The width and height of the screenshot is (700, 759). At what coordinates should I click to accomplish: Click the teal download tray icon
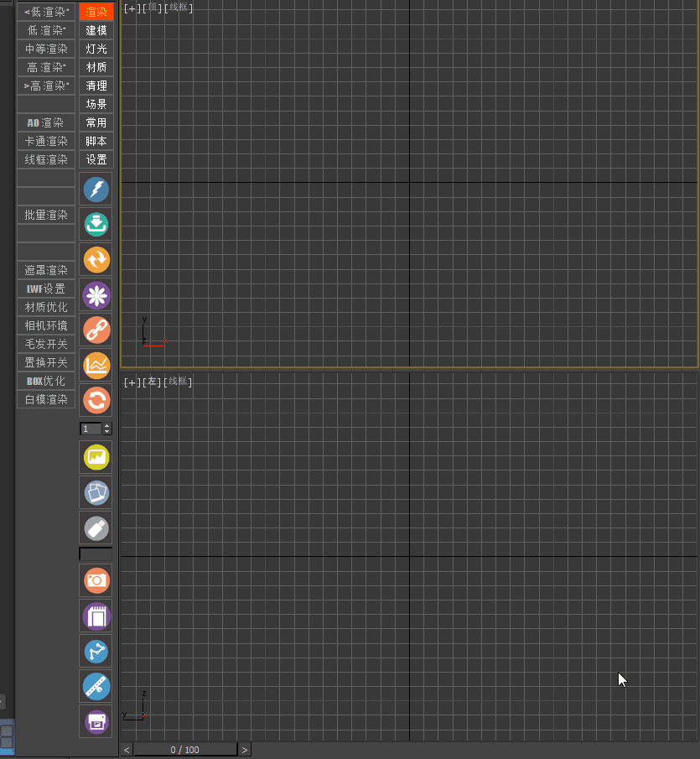click(x=96, y=225)
